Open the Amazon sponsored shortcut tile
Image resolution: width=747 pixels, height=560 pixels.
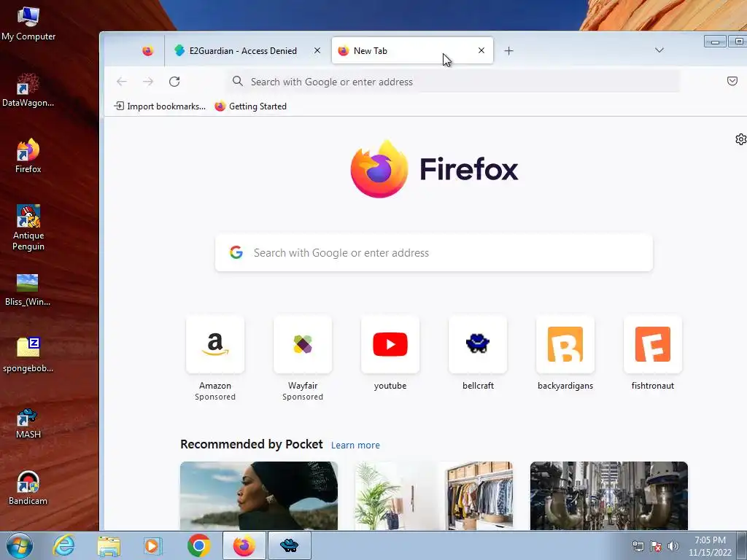215,358
